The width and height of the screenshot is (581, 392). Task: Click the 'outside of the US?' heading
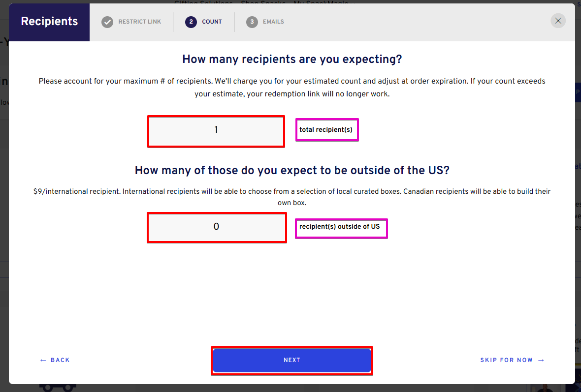[x=292, y=170]
